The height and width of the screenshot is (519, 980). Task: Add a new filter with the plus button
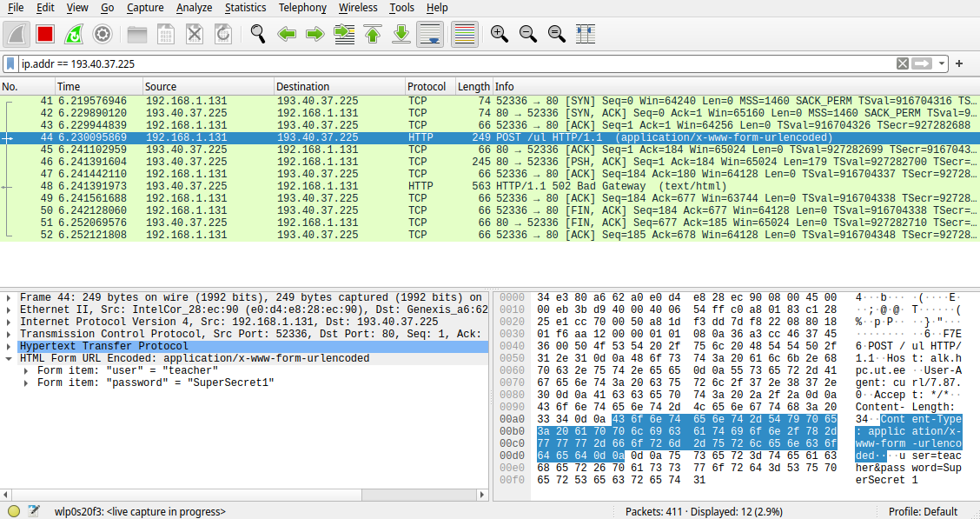[x=959, y=63]
